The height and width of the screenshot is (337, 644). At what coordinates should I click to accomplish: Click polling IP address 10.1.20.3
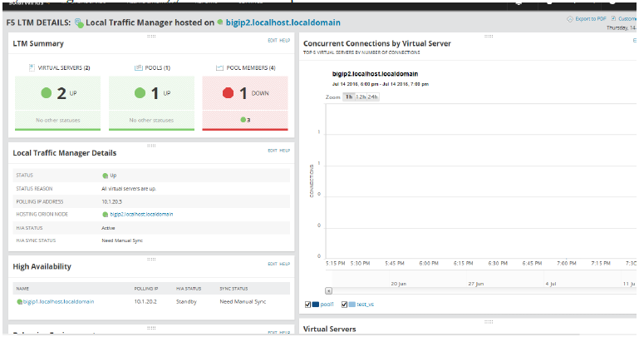tap(111, 201)
